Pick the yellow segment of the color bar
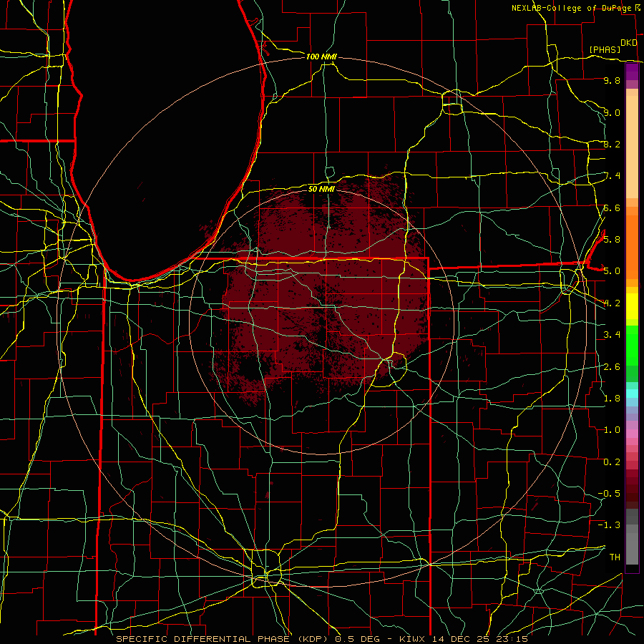The height and width of the screenshot is (644, 644). tap(632, 306)
